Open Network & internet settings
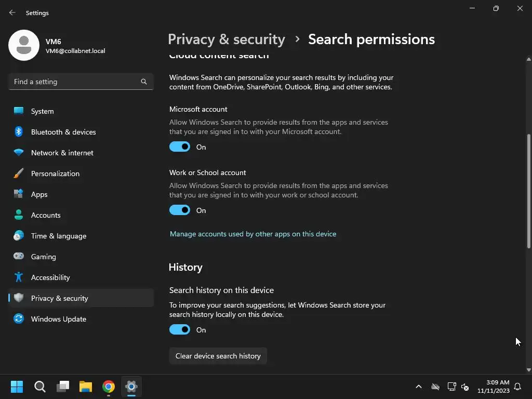This screenshot has width=532, height=399. pos(62,153)
